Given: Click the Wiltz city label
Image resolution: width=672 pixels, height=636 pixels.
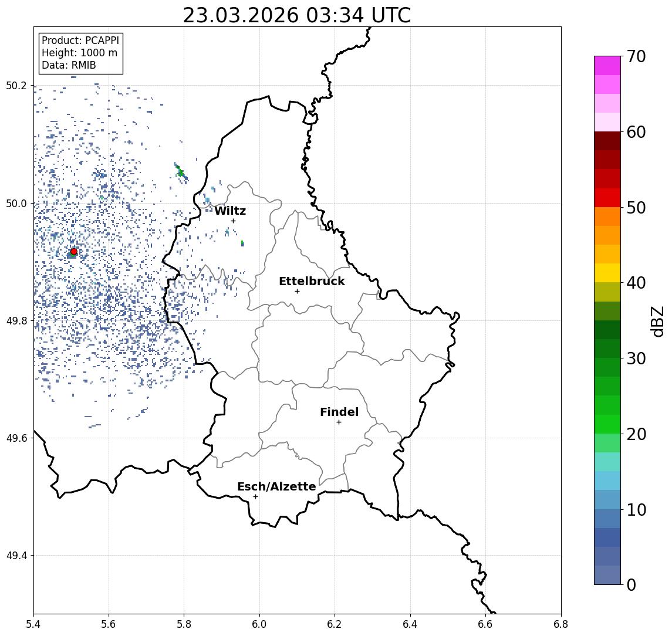Looking at the screenshot, I should pos(230,211).
